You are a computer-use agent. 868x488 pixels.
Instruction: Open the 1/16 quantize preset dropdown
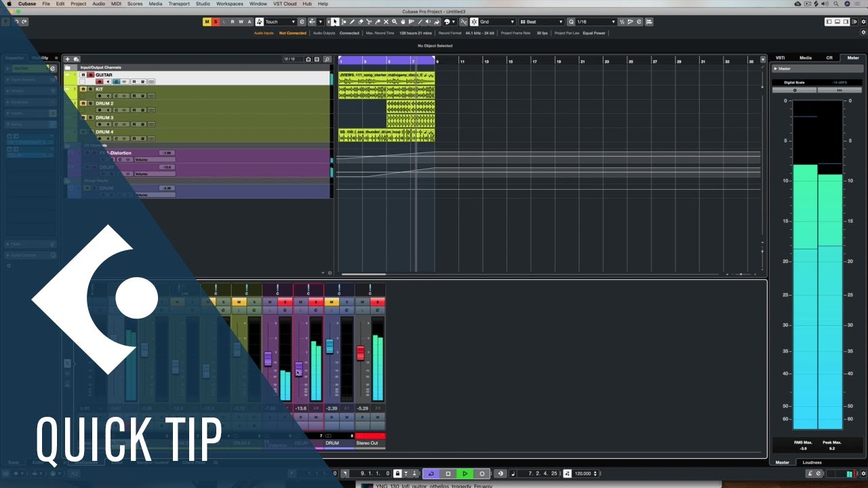coord(597,22)
